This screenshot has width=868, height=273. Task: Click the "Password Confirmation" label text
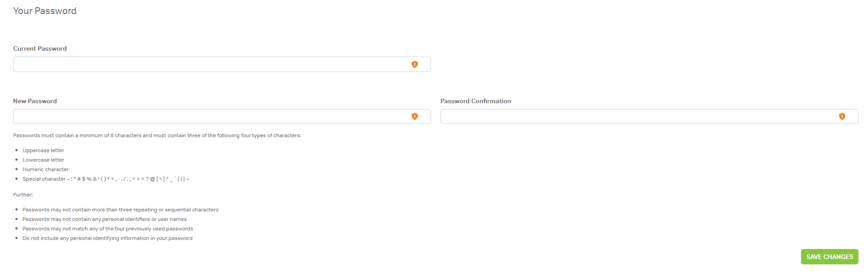475,101
